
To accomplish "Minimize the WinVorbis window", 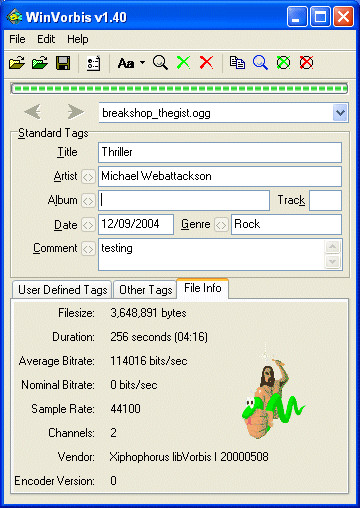I will [297, 17].
